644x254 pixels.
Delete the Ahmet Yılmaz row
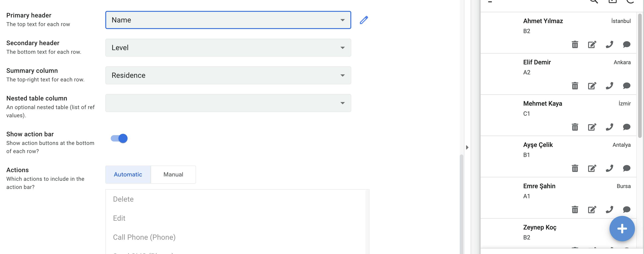pyautogui.click(x=575, y=44)
